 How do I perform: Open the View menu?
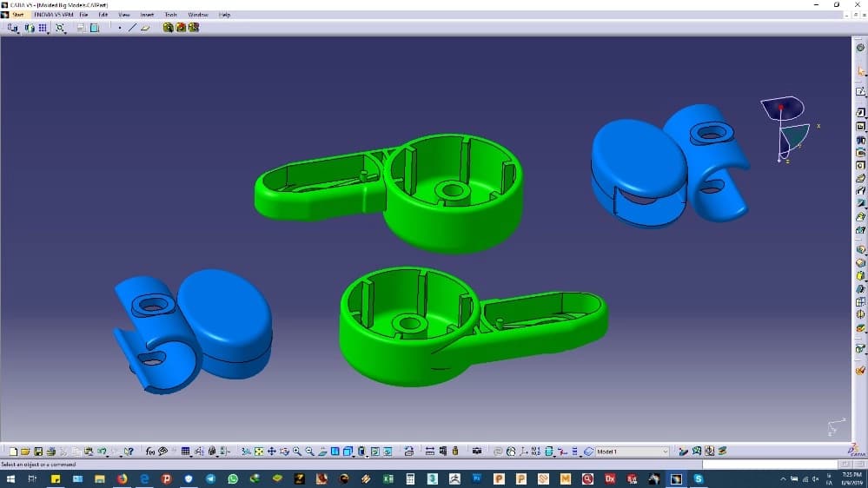(124, 15)
